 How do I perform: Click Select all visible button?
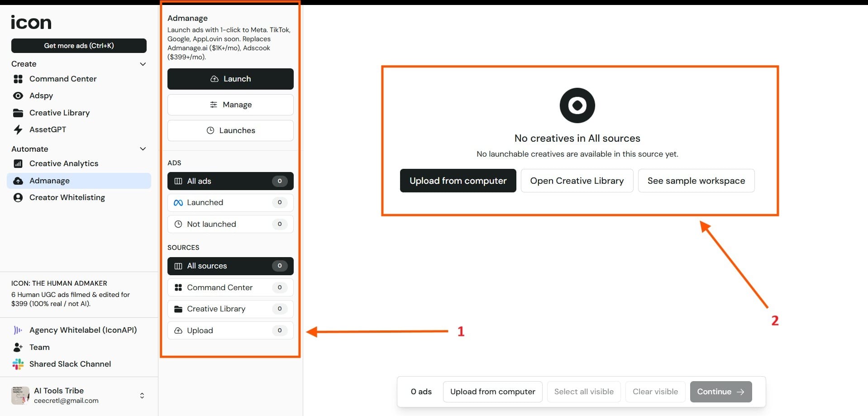pos(584,392)
